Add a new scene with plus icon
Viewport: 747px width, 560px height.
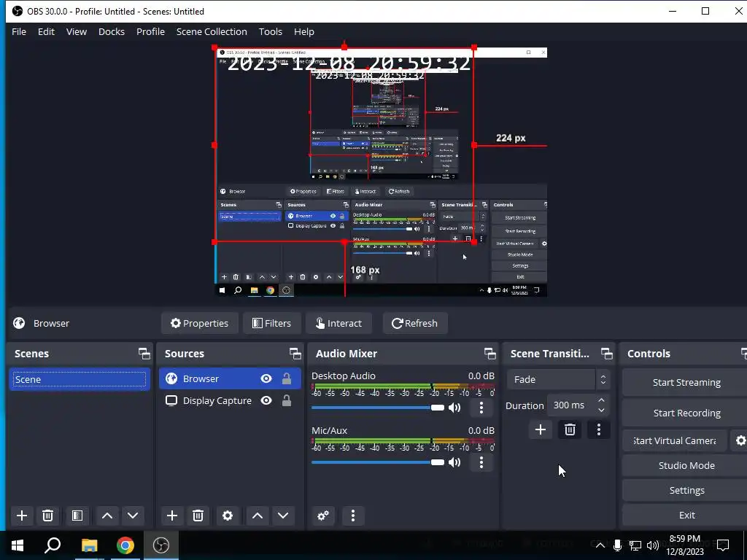pyautogui.click(x=21, y=516)
